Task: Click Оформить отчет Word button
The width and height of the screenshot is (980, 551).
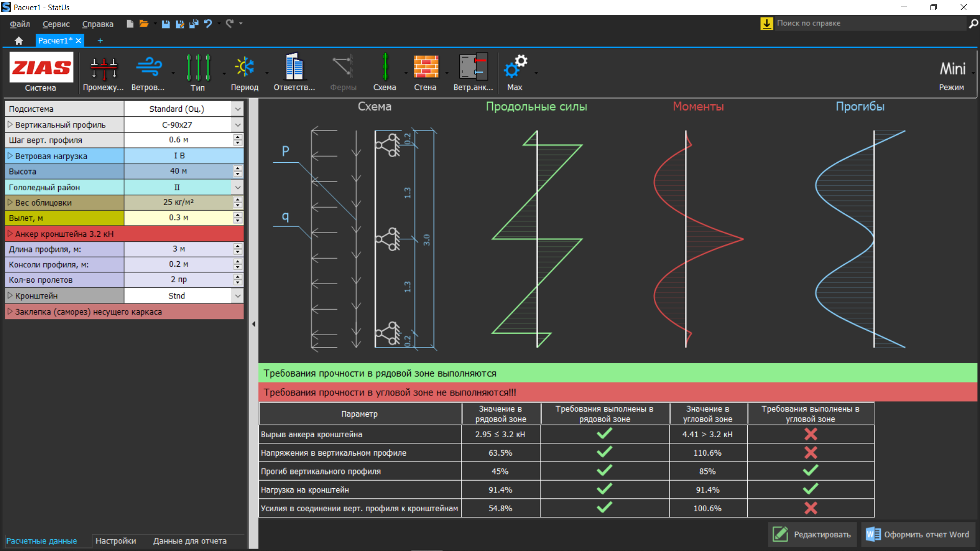Action: pyautogui.click(x=918, y=534)
